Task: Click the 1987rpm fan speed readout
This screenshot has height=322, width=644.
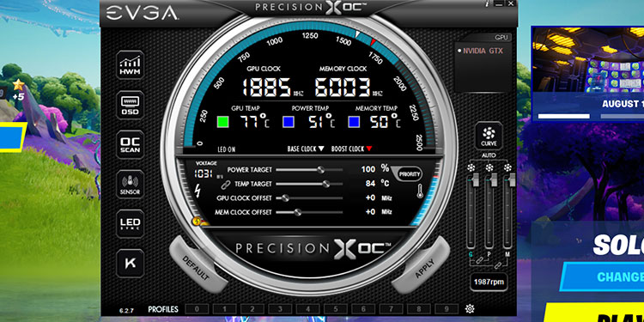Action: click(x=489, y=283)
